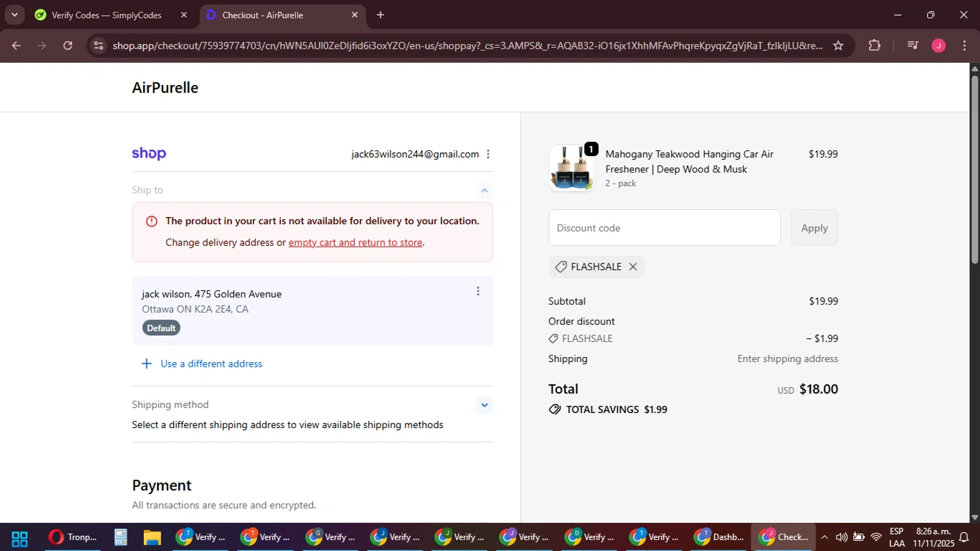
Task: Open the Chrome profile avatar J
Action: 939,46
